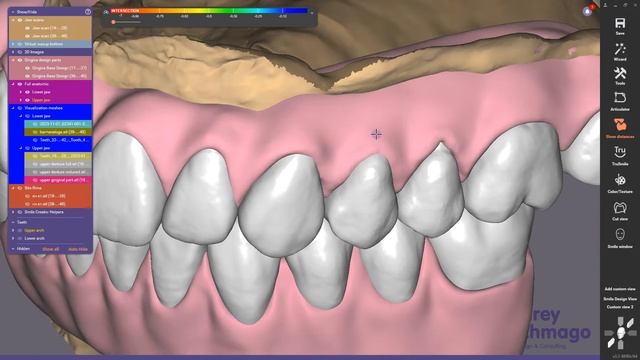The height and width of the screenshot is (360, 640).
Task: Expand the Virtual waxup bottom group
Action: (x=13, y=44)
